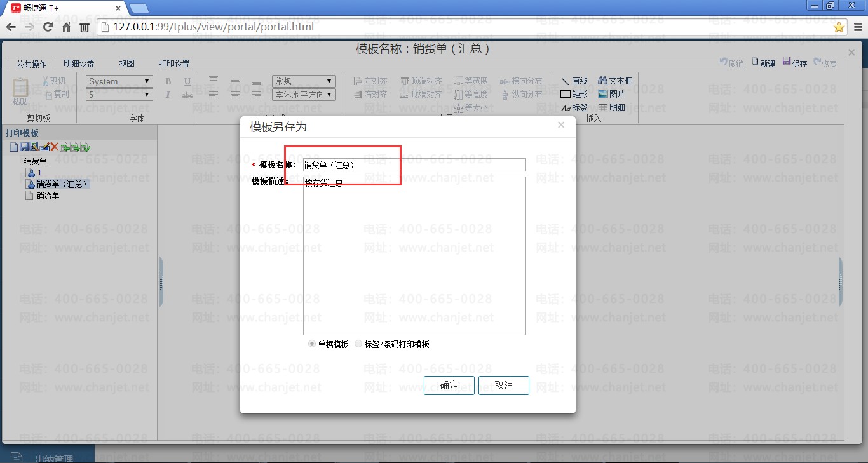Click the left panel collapse handle
Viewport: 868px width, 463px height.
[x=161, y=281]
